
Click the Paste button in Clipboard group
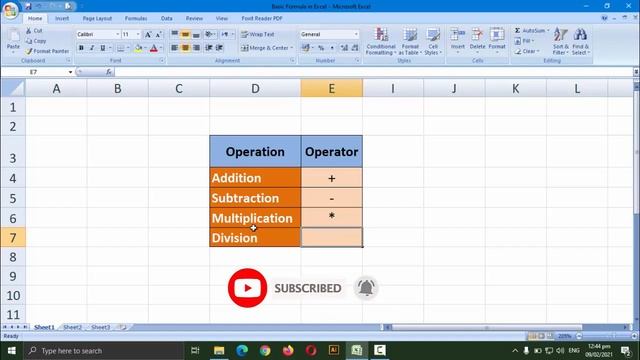(x=13, y=40)
